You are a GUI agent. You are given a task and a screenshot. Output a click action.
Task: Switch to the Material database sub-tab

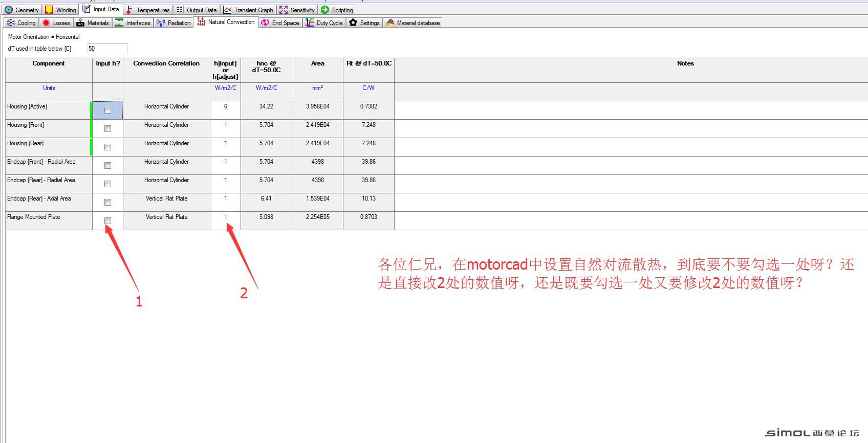[x=413, y=23]
